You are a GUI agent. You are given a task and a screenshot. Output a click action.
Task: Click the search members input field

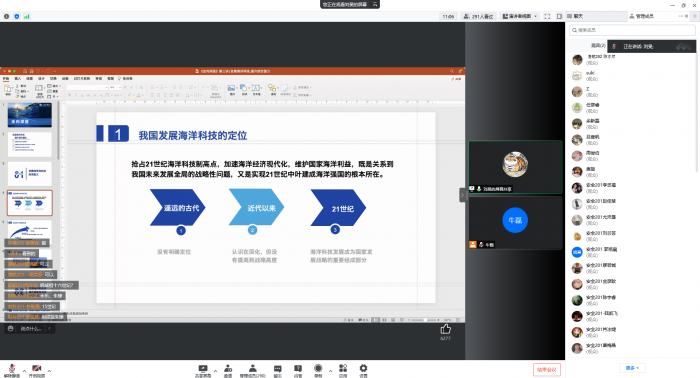pos(632,30)
